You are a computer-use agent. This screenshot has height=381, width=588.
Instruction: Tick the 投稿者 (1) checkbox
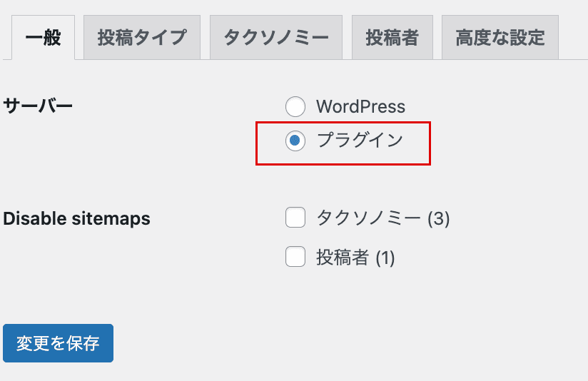295,257
